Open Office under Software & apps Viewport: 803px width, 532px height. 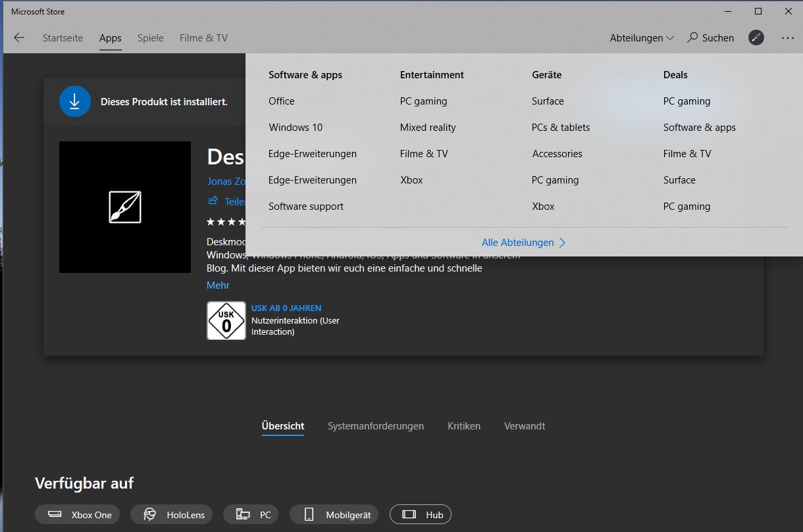[x=282, y=101]
